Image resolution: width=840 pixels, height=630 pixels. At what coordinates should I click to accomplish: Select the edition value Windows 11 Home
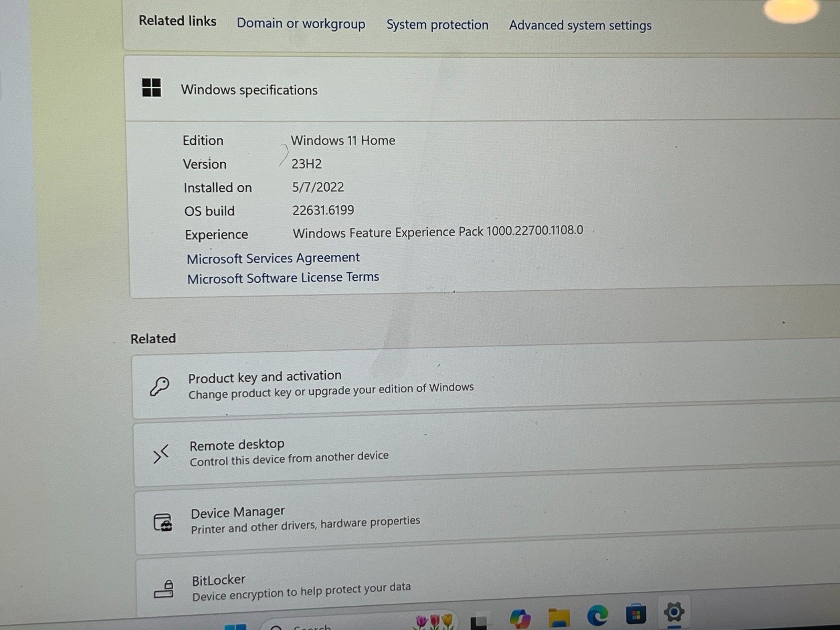tap(343, 141)
